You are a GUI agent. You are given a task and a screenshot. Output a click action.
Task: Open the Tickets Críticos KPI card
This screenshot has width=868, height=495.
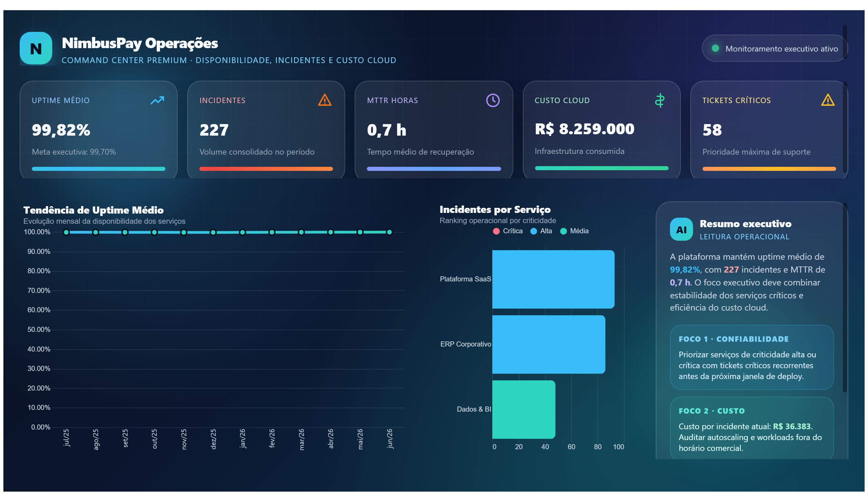pos(769,130)
